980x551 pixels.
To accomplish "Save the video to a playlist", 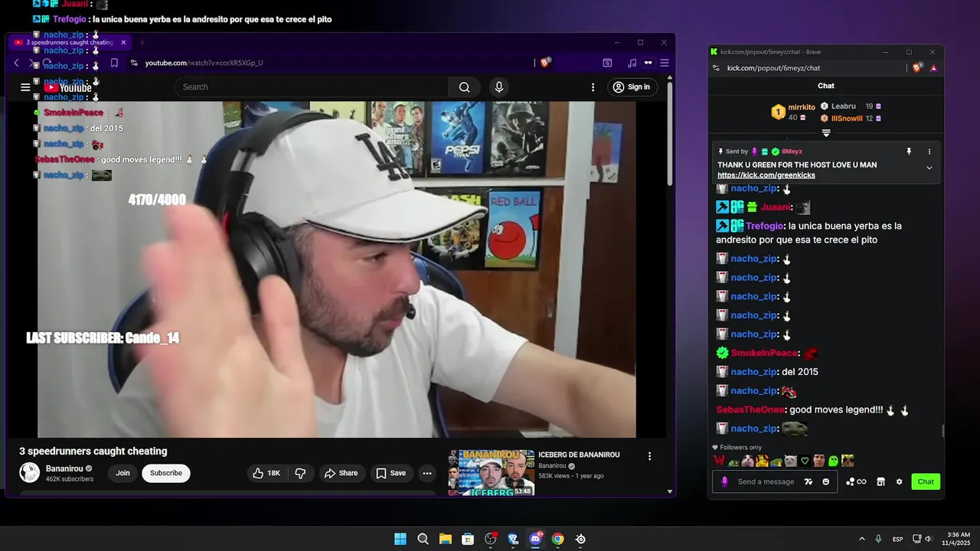I will pos(391,473).
